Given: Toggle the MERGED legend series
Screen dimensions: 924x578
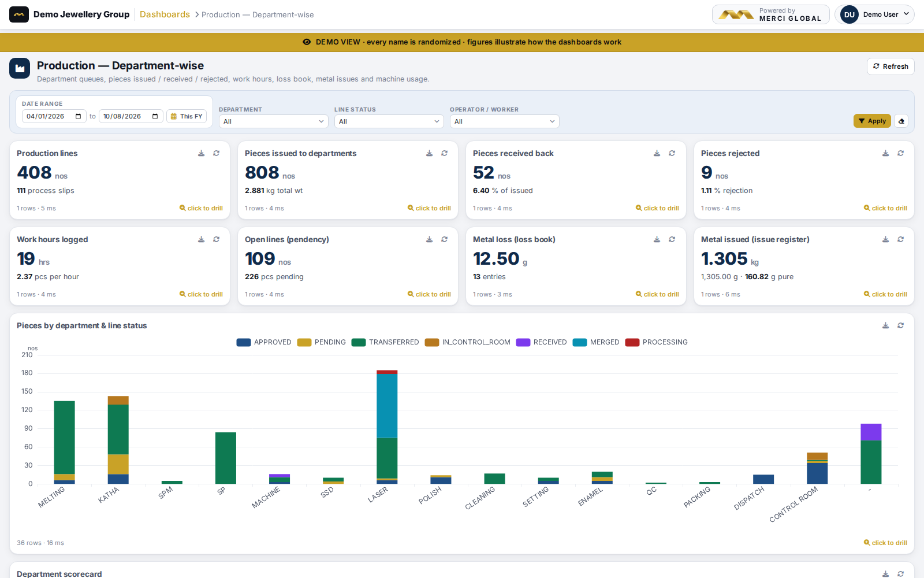Looking at the screenshot, I should [x=596, y=342].
